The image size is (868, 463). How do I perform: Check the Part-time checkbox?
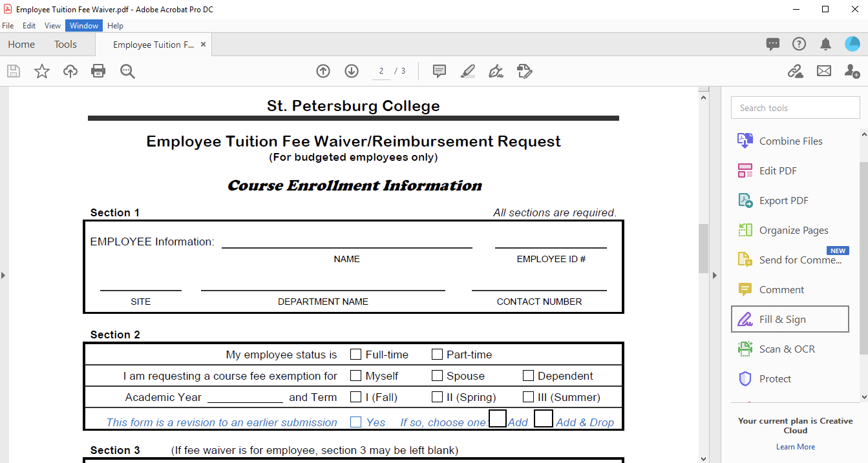pyautogui.click(x=437, y=354)
